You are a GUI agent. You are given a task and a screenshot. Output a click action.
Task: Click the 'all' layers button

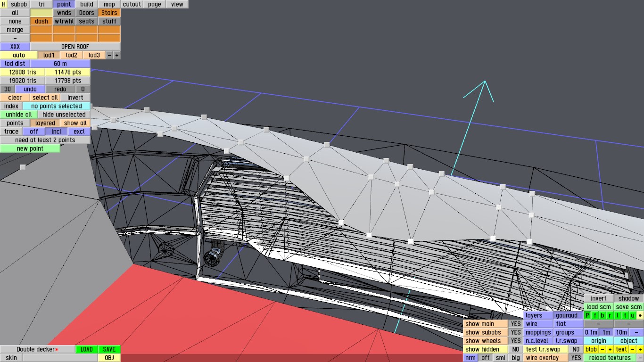coord(15,13)
